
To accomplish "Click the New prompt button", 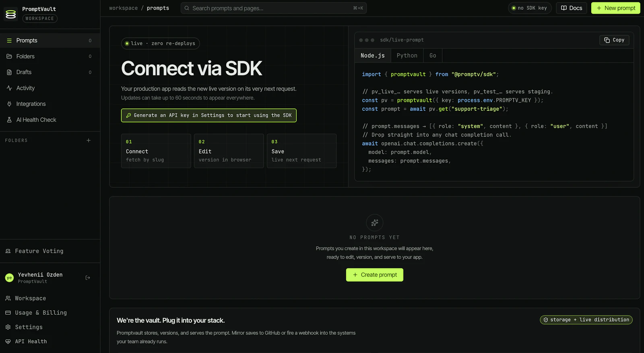I will [615, 8].
